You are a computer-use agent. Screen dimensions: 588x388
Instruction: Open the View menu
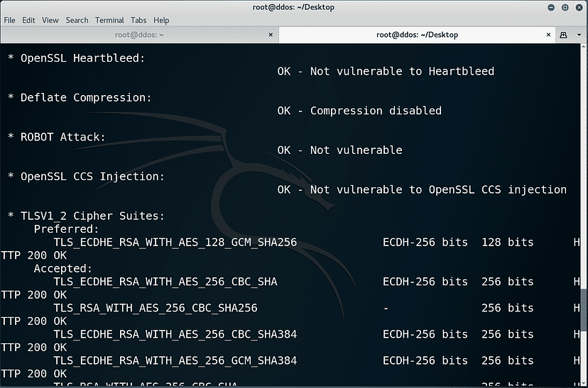pyautogui.click(x=50, y=21)
